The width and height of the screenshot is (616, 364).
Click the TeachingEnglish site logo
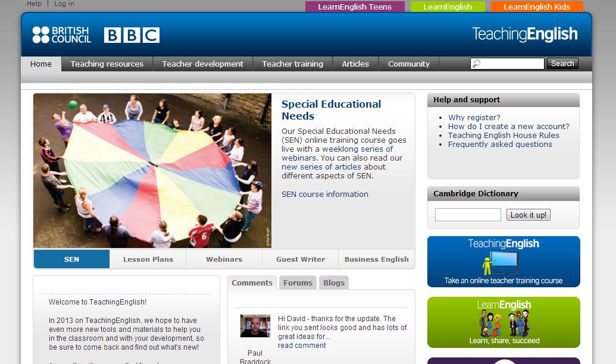tap(524, 34)
